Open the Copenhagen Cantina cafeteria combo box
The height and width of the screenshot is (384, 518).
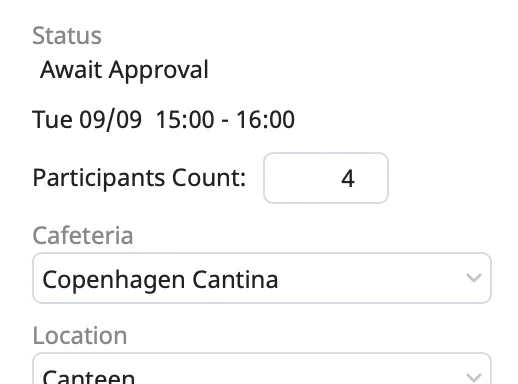coord(262,278)
